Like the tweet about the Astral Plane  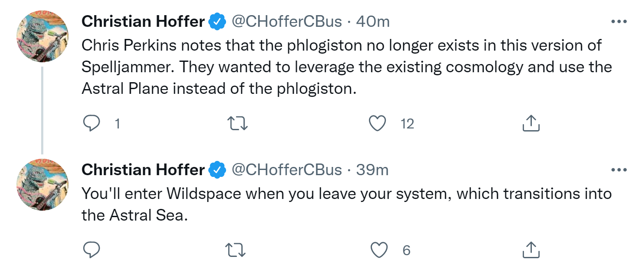point(377,124)
